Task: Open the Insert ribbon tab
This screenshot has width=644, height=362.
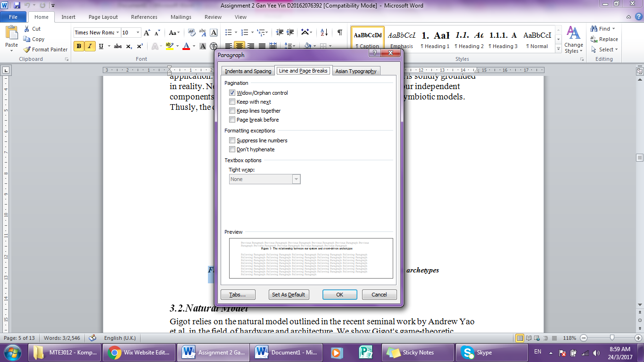Action: [x=68, y=17]
